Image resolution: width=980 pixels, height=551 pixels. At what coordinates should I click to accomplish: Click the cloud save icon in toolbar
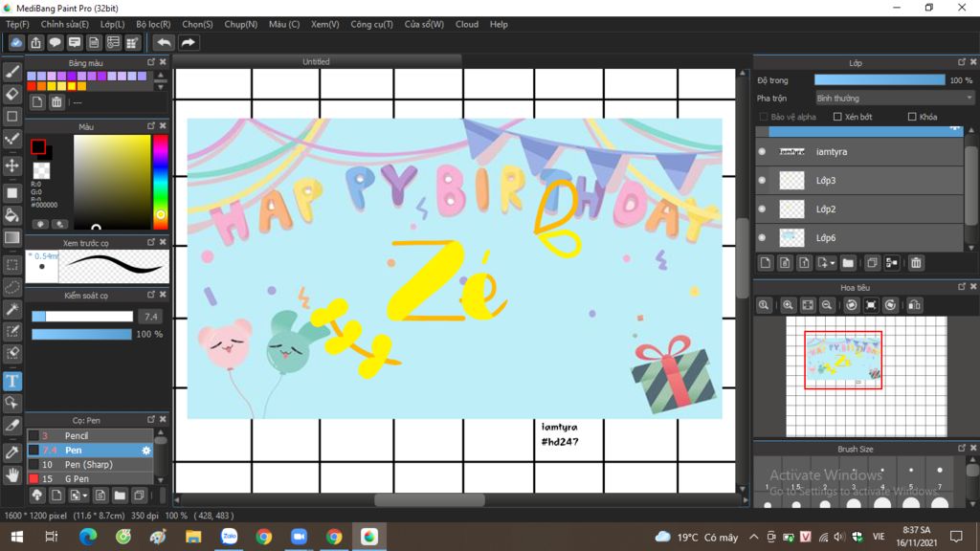(16, 42)
